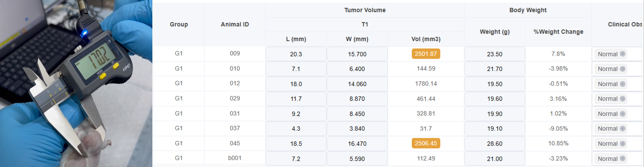Screen dimensions: 644x167
Task: Remove Normal observation from animal 031
Action: tap(622, 114)
